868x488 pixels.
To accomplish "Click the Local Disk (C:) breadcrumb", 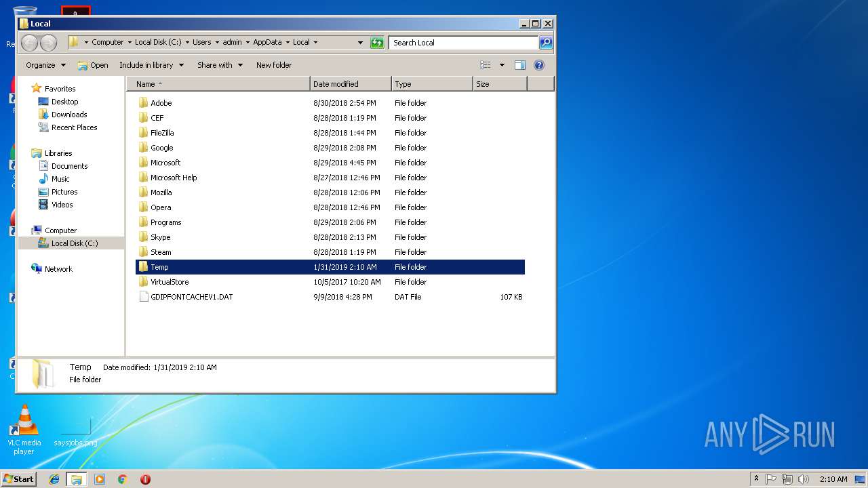I will [x=159, y=42].
